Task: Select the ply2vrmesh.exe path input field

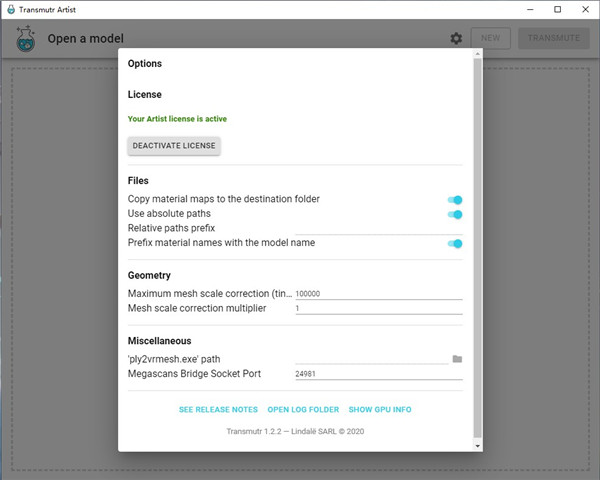Action: click(x=370, y=358)
